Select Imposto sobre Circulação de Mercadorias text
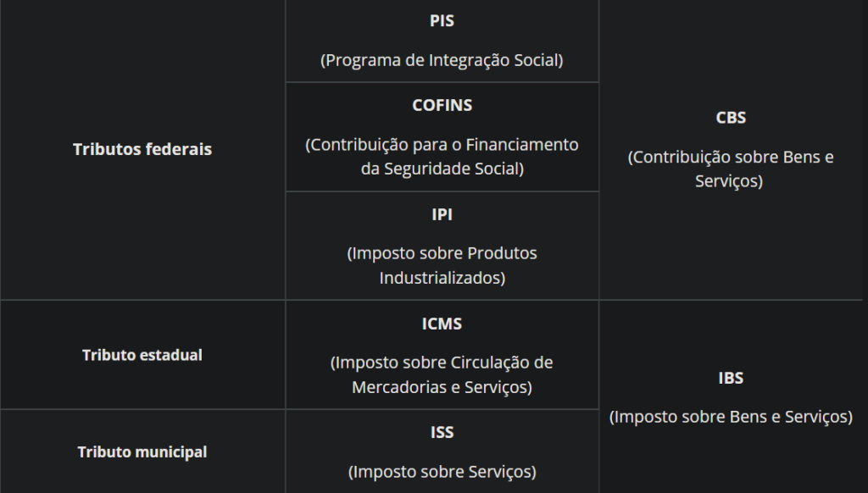Screen dimensions: 868x493 pyautogui.click(x=442, y=374)
